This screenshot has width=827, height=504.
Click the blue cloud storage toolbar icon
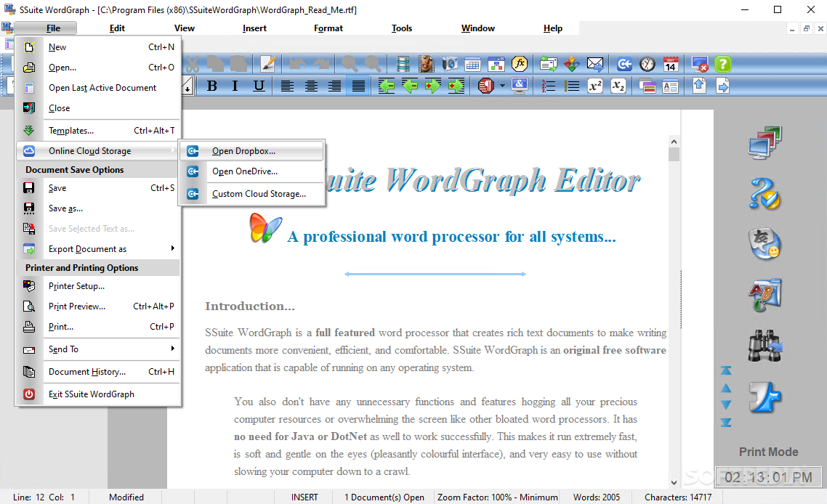pos(624,65)
